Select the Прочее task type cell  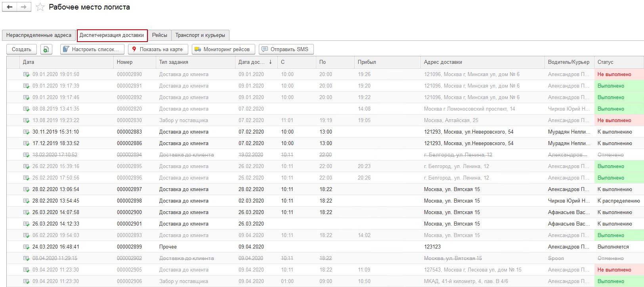coord(196,247)
